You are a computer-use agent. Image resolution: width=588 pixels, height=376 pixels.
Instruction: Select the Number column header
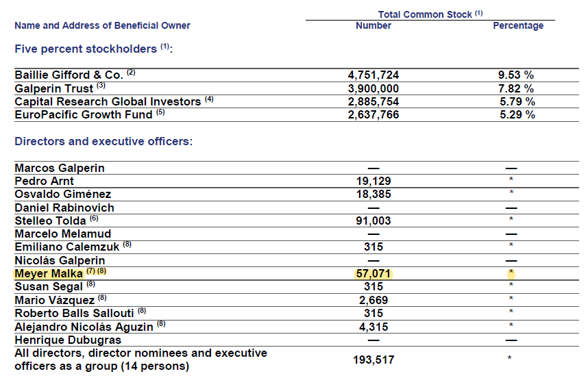pos(373,25)
